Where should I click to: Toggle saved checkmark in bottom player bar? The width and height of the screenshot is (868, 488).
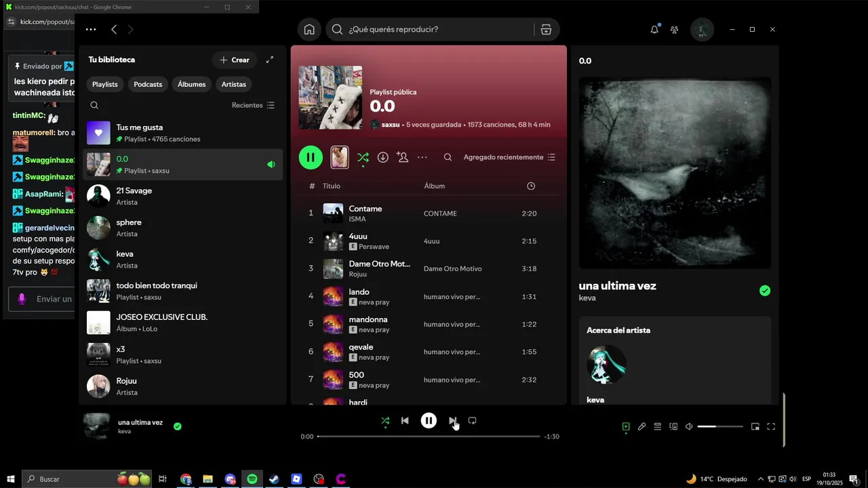coord(177,426)
